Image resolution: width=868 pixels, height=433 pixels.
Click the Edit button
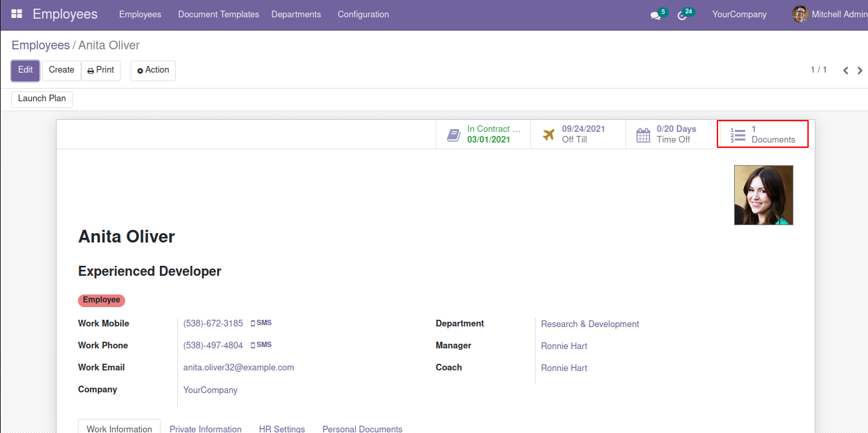click(x=25, y=71)
